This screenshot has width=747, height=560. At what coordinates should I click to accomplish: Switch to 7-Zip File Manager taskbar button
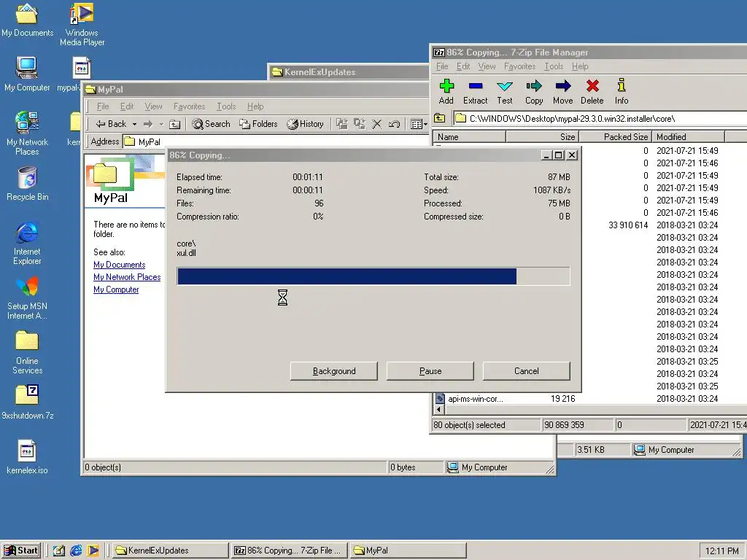[x=289, y=551]
